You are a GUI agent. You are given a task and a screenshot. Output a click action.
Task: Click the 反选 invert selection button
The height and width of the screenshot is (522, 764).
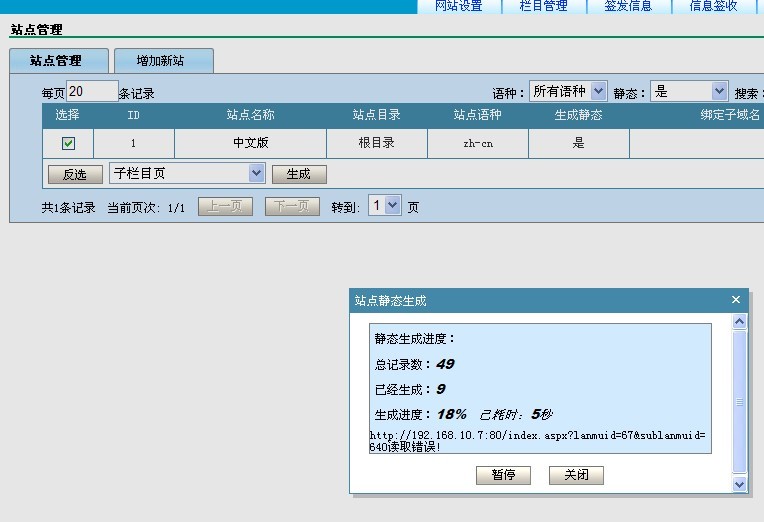[x=75, y=174]
